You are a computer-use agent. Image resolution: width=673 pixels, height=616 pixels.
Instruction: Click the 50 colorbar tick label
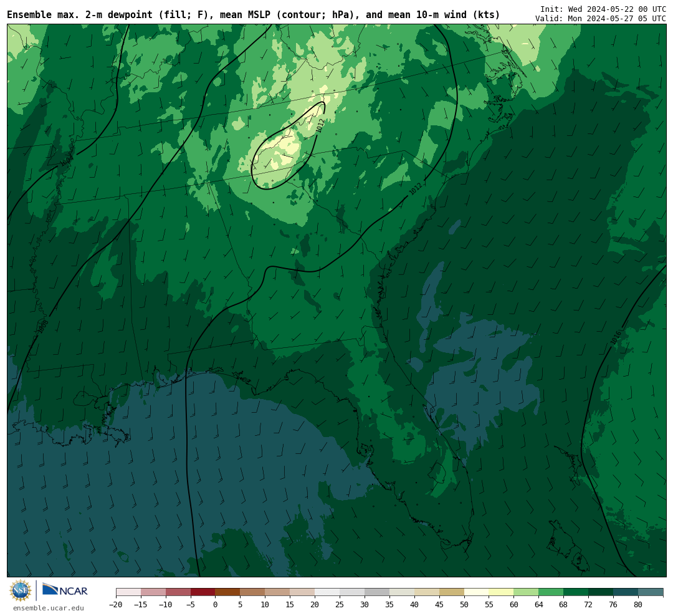(x=464, y=605)
